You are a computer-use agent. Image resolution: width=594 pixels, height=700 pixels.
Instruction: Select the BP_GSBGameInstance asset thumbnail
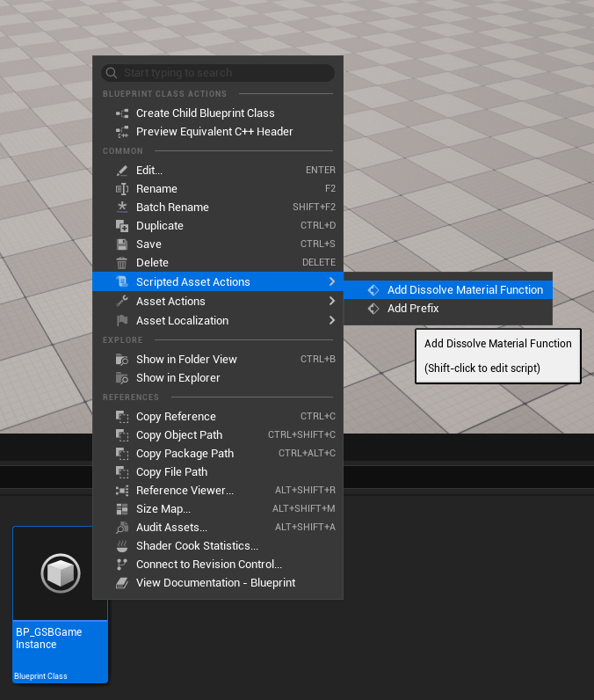60,573
